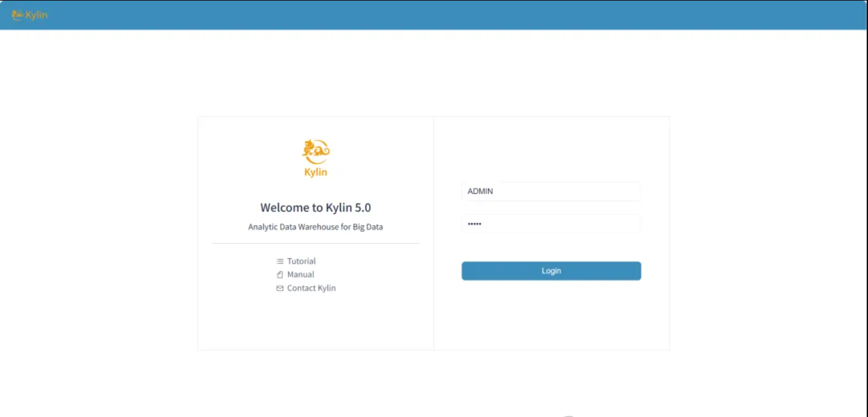Click the Kylin logo in the top bar
868x417 pixels.
(30, 15)
